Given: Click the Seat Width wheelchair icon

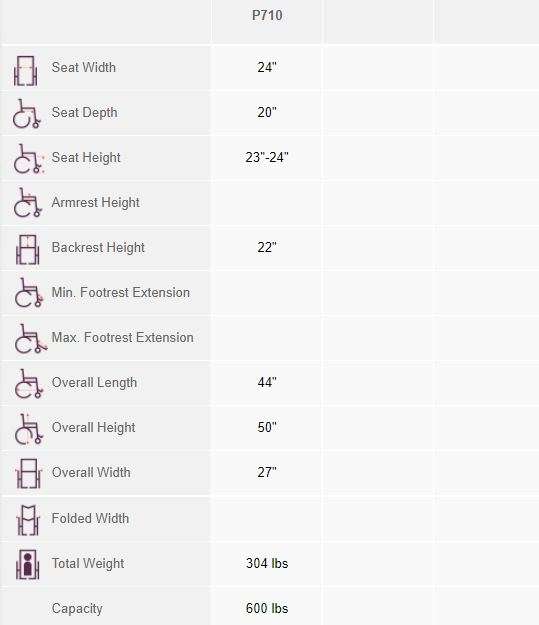Looking at the screenshot, I should coord(26,71).
